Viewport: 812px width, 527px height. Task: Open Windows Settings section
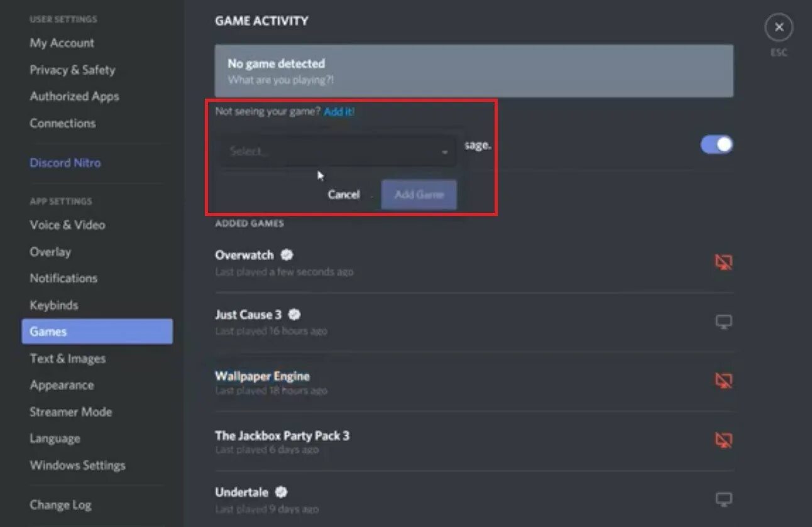tap(78, 465)
